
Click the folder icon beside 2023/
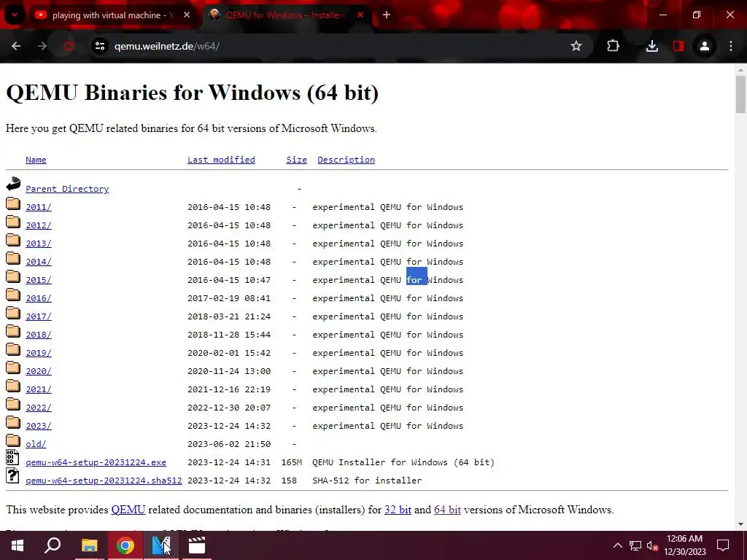coord(13,422)
